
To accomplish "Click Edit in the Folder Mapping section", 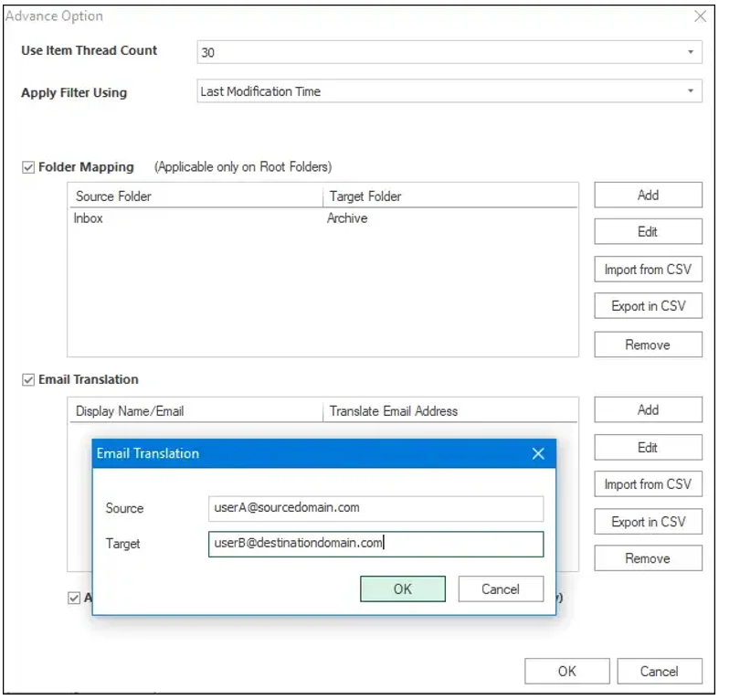I will point(648,231).
